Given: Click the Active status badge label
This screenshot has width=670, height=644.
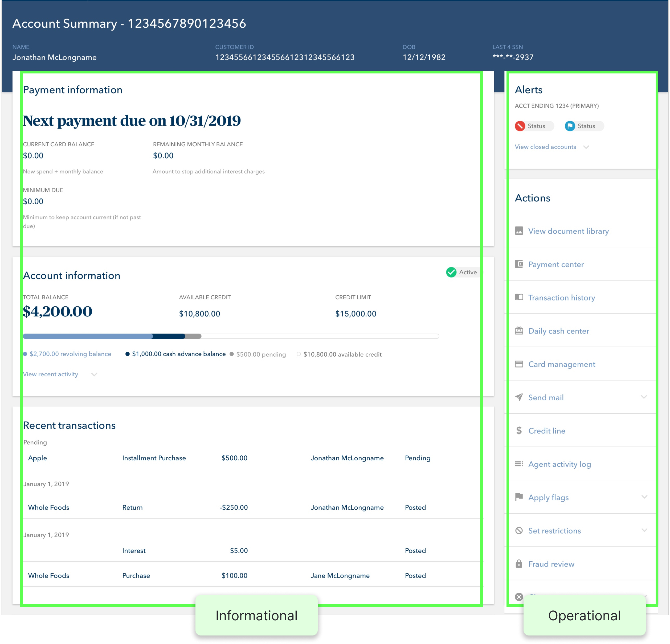Looking at the screenshot, I should [x=468, y=272].
